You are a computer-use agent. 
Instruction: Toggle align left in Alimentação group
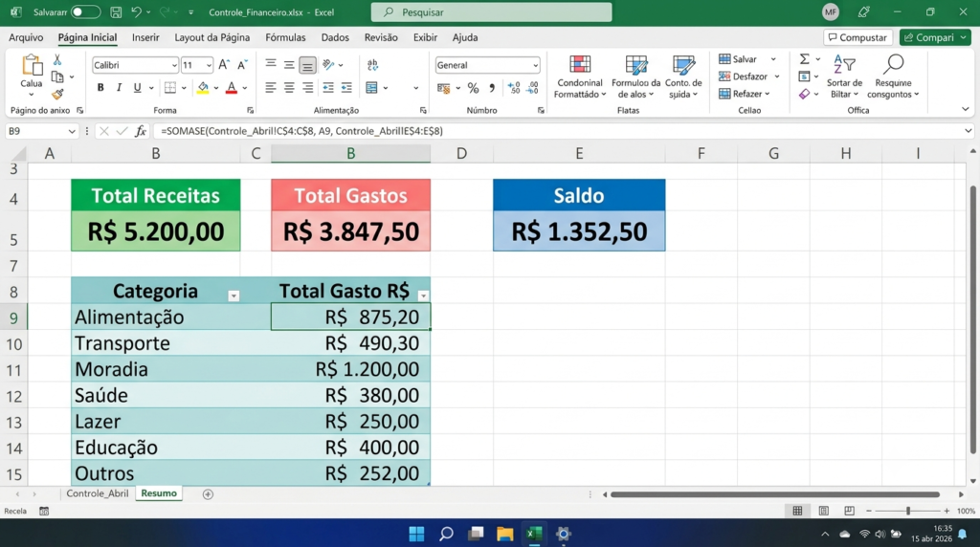point(270,88)
